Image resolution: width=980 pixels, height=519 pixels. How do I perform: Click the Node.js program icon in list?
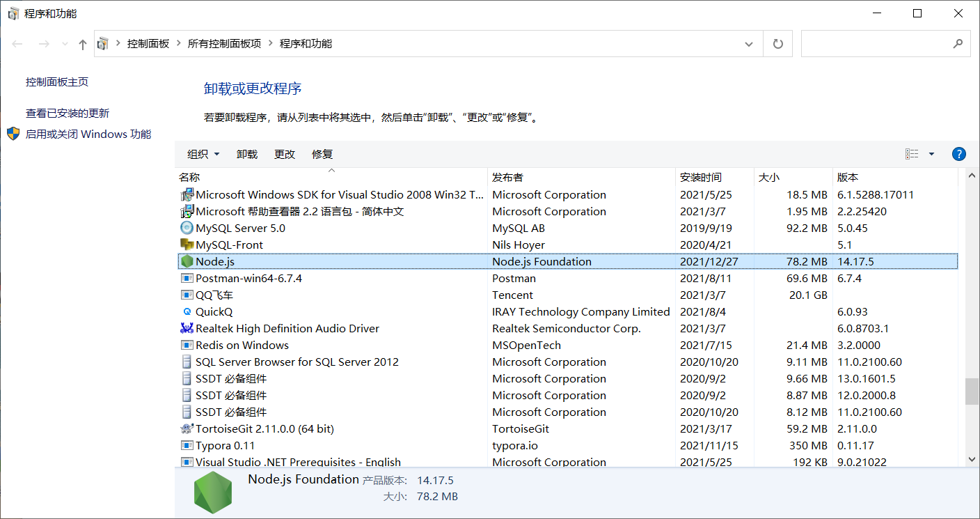187,261
